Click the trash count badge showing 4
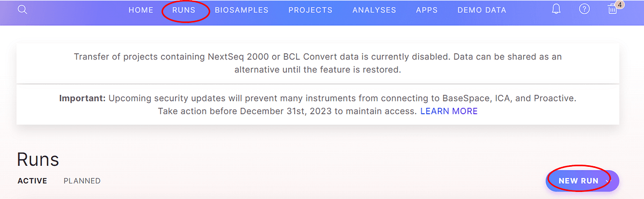The image size is (644, 199). 620,5
